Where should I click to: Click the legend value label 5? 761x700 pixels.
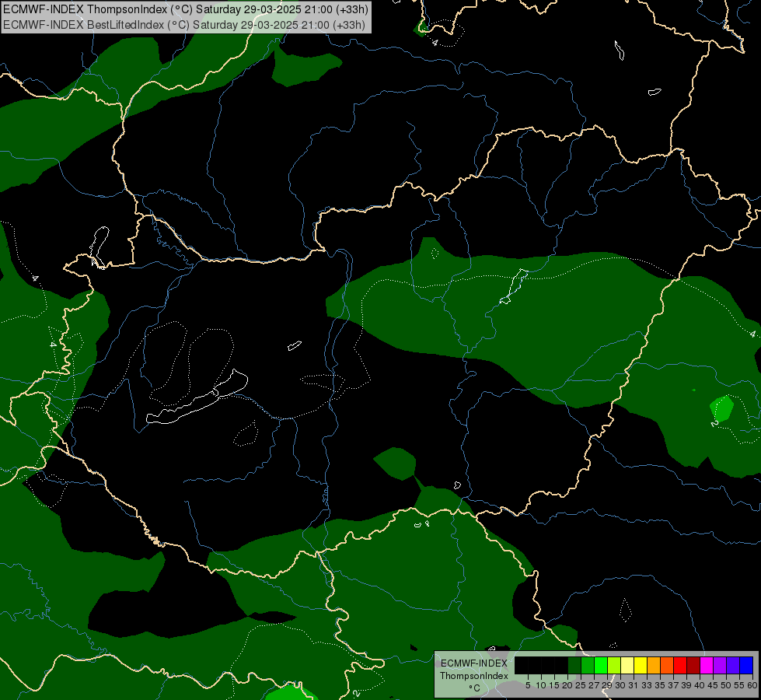pyautogui.click(x=528, y=685)
